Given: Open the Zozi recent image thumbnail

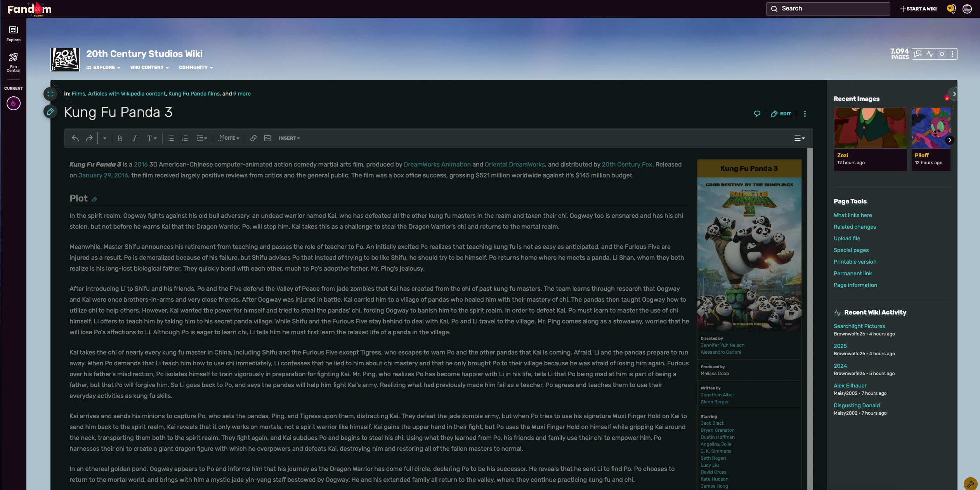Looking at the screenshot, I should [870, 128].
